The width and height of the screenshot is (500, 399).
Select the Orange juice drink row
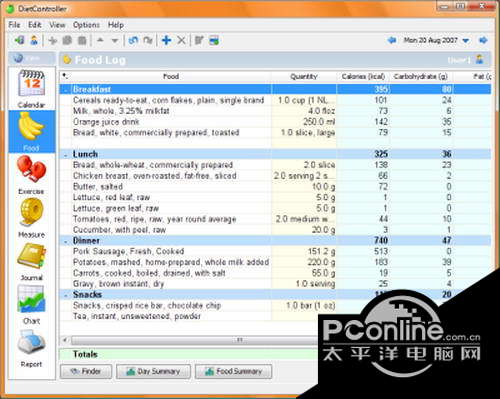pos(275,122)
